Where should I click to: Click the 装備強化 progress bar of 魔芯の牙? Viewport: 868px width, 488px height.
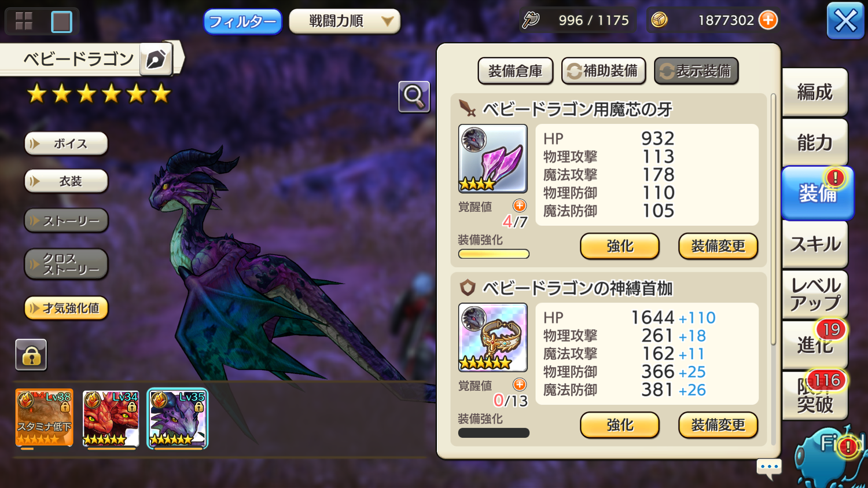point(494,254)
